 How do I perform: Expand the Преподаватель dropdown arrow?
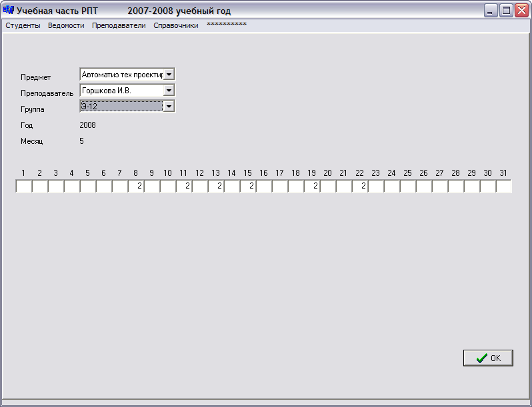(169, 91)
